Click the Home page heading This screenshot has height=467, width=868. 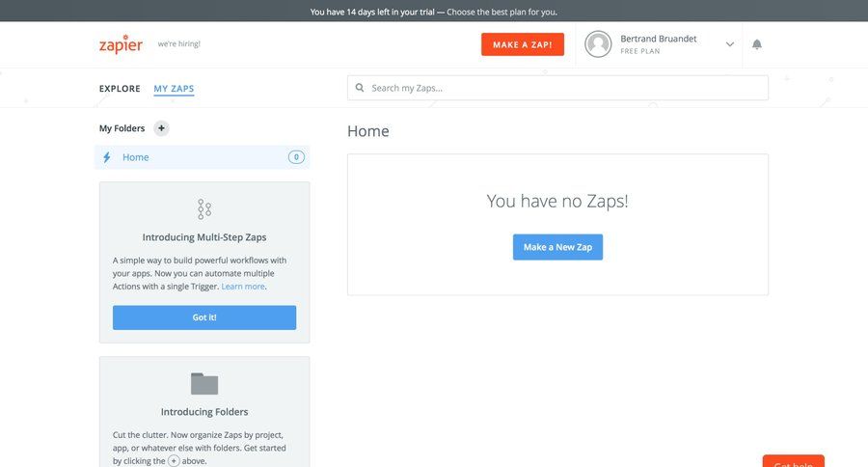368,131
